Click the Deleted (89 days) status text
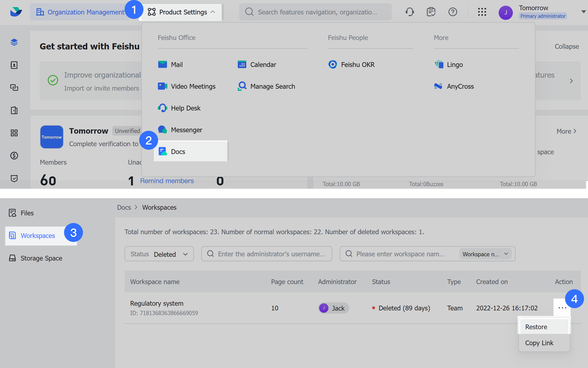 (404, 308)
